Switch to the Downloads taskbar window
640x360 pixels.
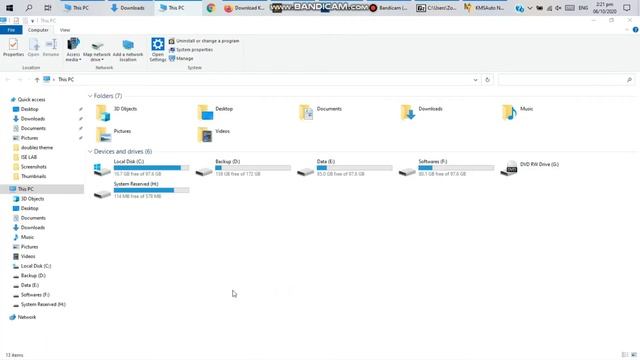click(127, 8)
